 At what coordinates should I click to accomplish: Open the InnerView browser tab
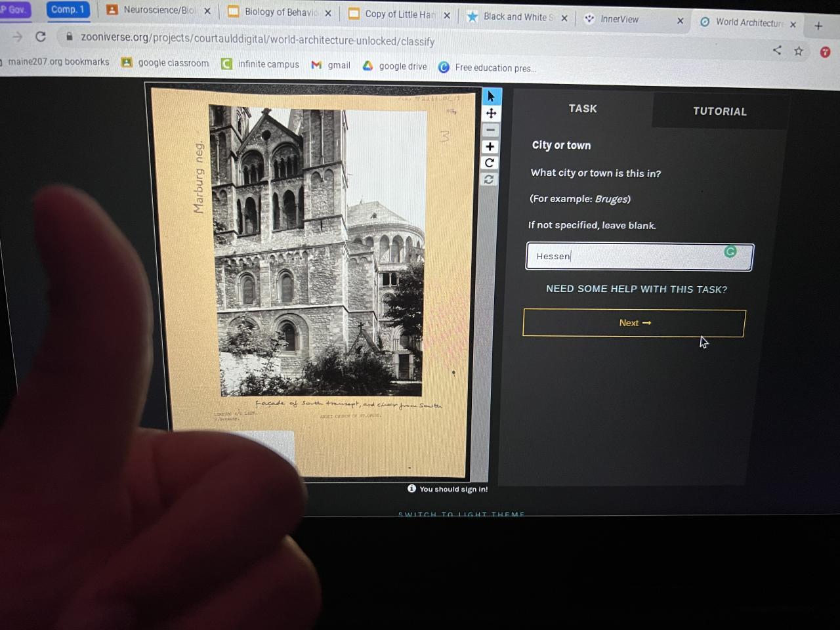(x=634, y=20)
